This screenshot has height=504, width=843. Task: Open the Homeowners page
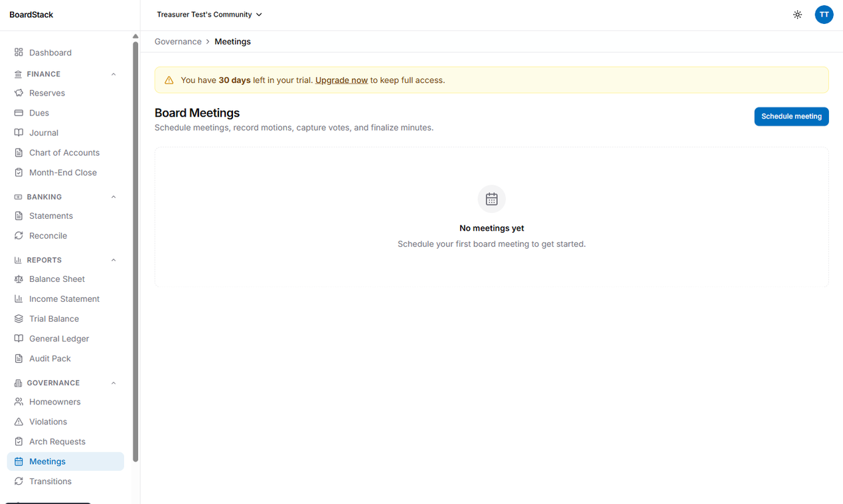66,402
